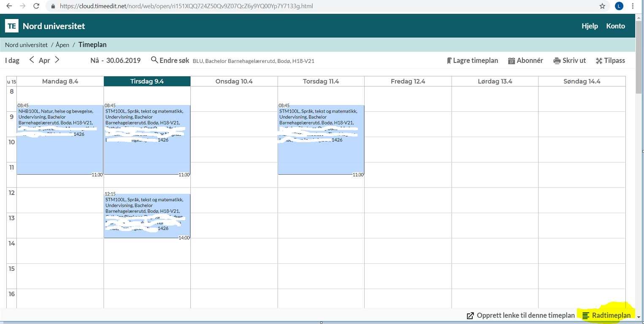Screen dimensions: 644x324
Task: Click the Chrome profile avatar icon
Action: (x=619, y=6)
